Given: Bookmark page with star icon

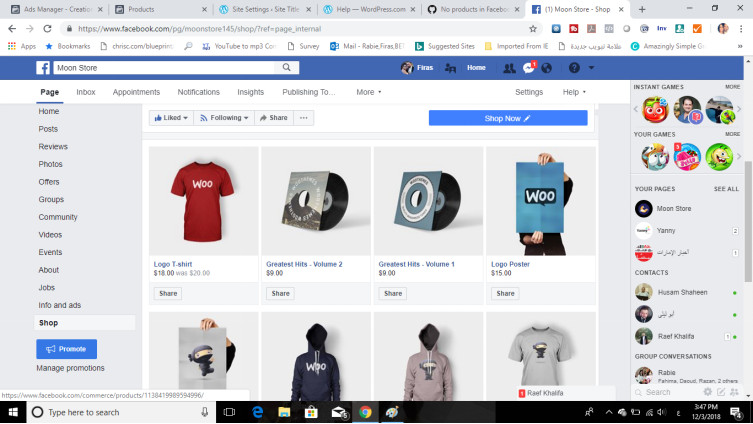Looking at the screenshot, I should [533, 29].
